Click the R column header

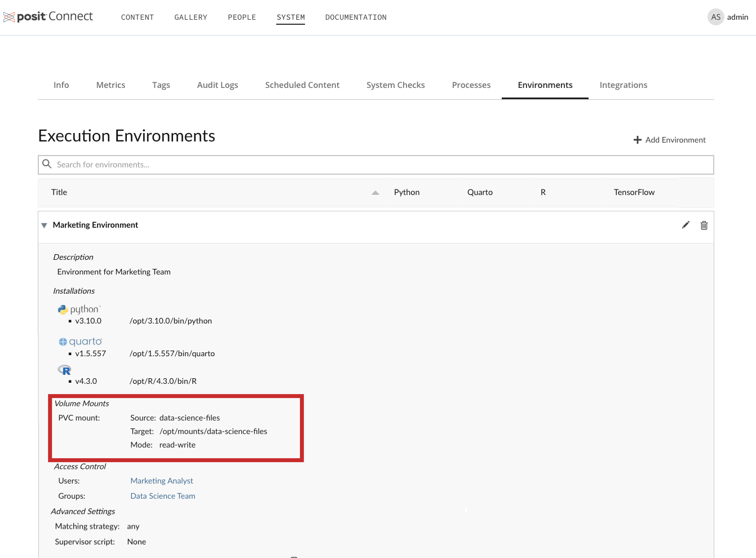pos(543,192)
